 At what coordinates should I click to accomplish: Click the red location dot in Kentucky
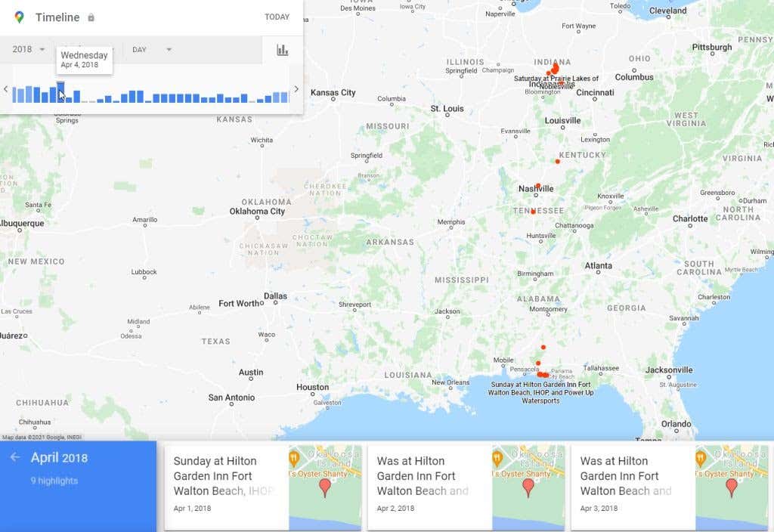(558, 161)
